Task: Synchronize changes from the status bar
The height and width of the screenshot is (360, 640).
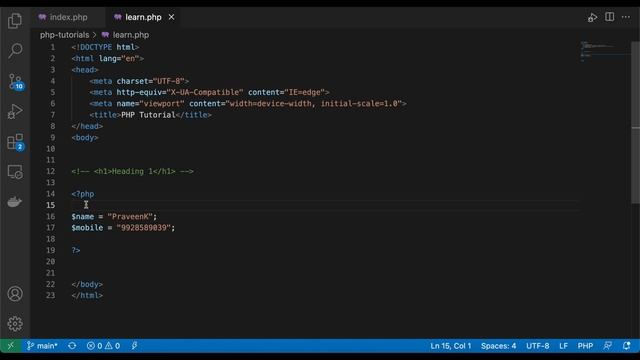Action: 72,346
